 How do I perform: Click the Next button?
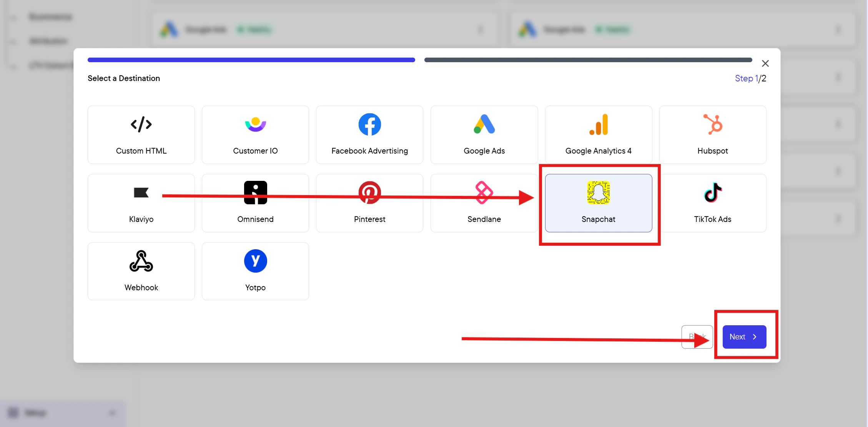pyautogui.click(x=744, y=337)
